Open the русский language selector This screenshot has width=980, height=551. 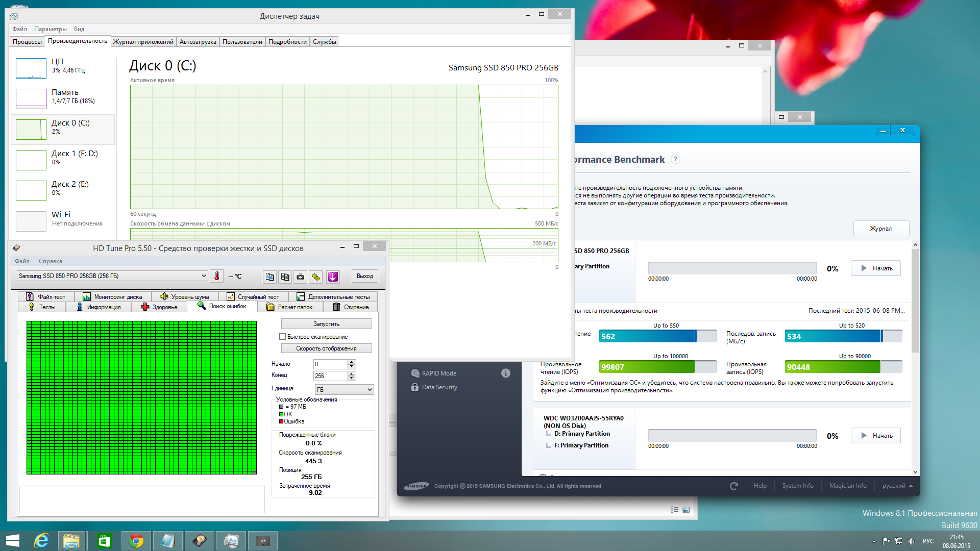[897, 486]
